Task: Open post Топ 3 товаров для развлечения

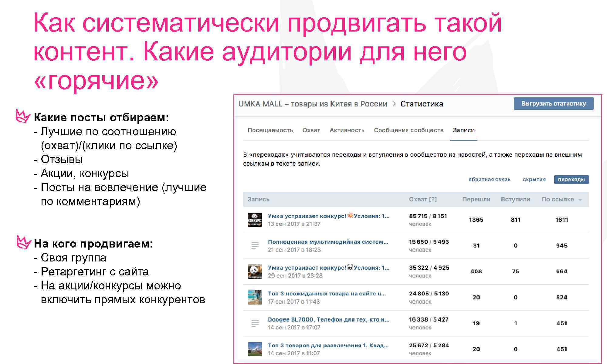Action: 328,345
